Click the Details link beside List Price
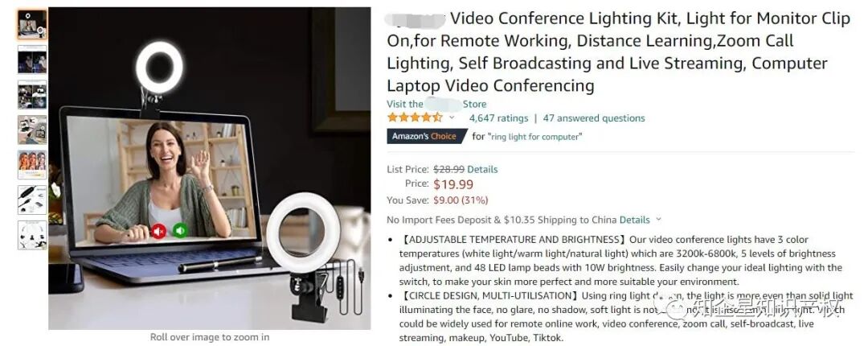The width and height of the screenshot is (868, 346). (482, 169)
